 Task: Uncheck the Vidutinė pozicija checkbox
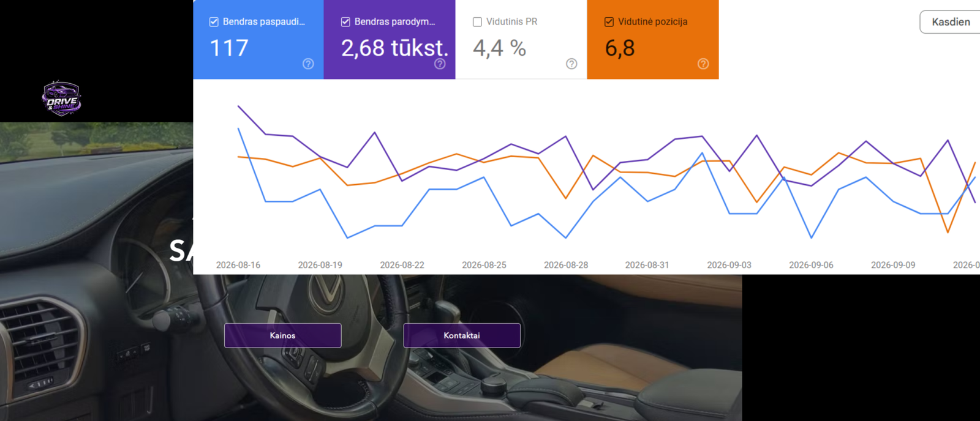coord(609,22)
